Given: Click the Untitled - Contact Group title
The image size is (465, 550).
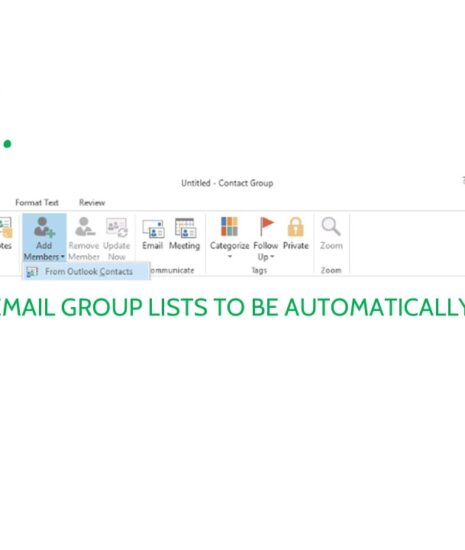Looking at the screenshot, I should [x=227, y=183].
